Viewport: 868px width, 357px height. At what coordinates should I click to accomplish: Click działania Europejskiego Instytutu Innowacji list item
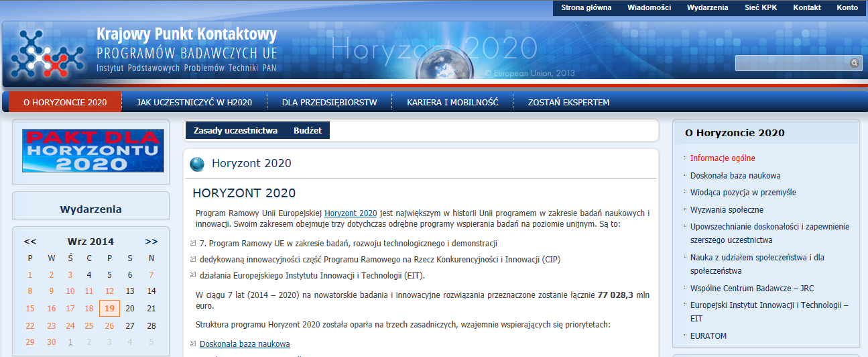312,276
